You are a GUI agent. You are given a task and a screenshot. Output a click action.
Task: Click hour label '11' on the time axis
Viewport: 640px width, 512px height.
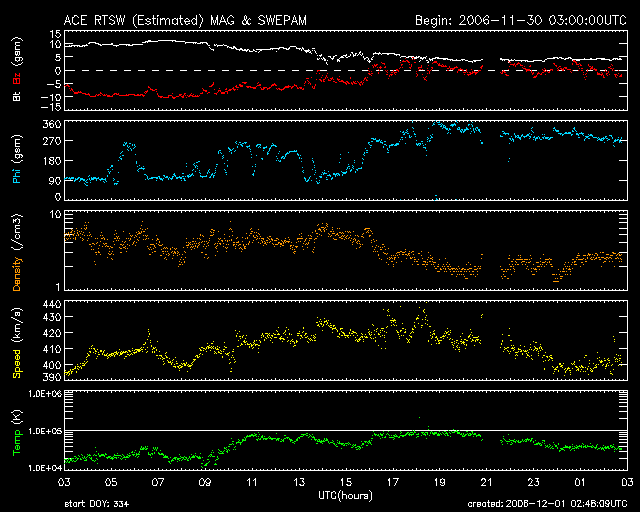(x=252, y=483)
